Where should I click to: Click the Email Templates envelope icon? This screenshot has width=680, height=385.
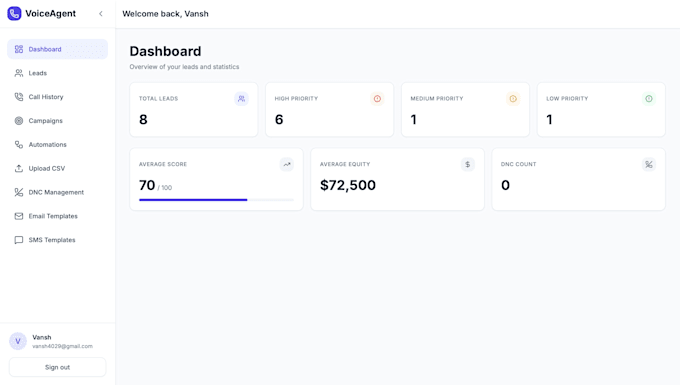point(19,216)
